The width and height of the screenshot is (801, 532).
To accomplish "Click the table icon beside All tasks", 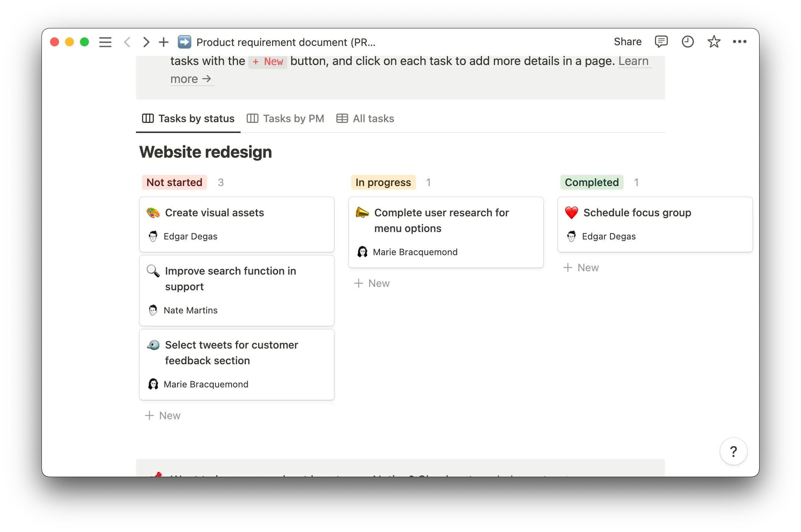I will 342,118.
